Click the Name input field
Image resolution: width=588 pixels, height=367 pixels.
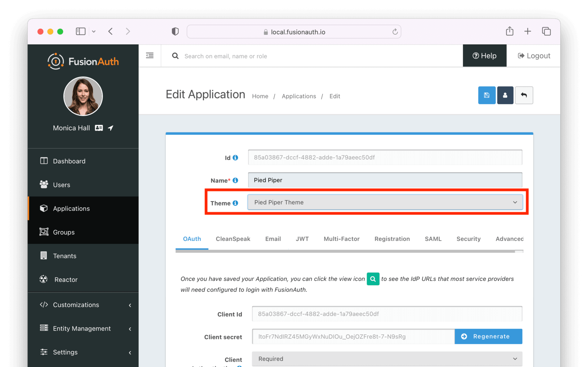pyautogui.click(x=385, y=180)
